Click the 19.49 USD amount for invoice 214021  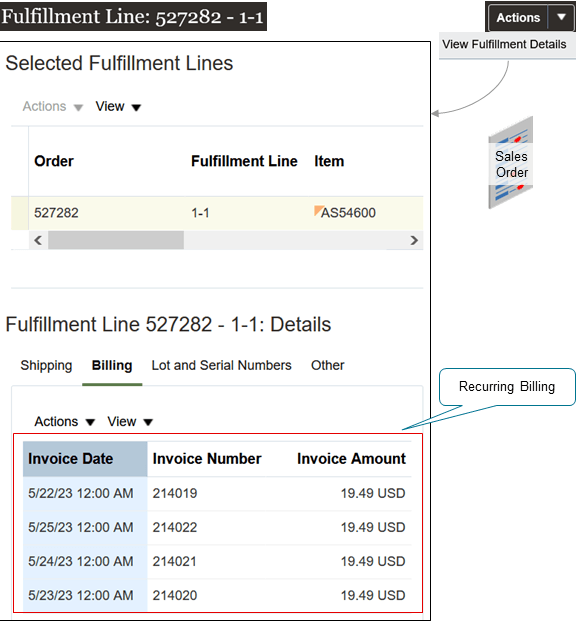click(x=373, y=562)
